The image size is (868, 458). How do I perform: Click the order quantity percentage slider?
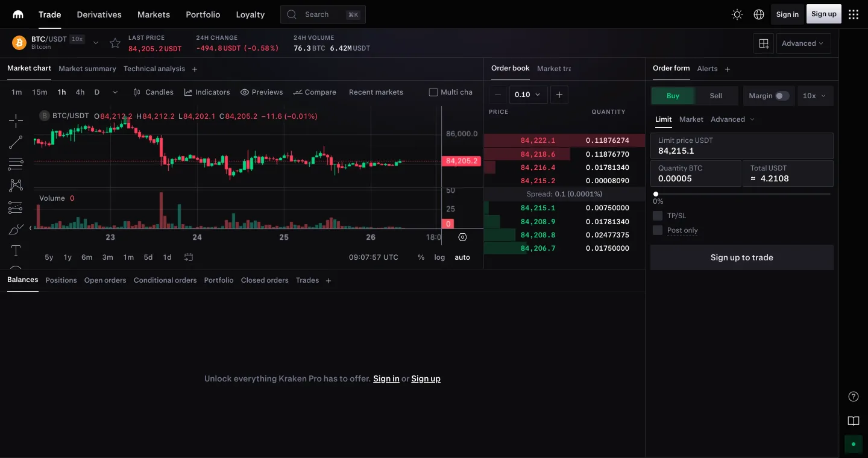(x=742, y=194)
